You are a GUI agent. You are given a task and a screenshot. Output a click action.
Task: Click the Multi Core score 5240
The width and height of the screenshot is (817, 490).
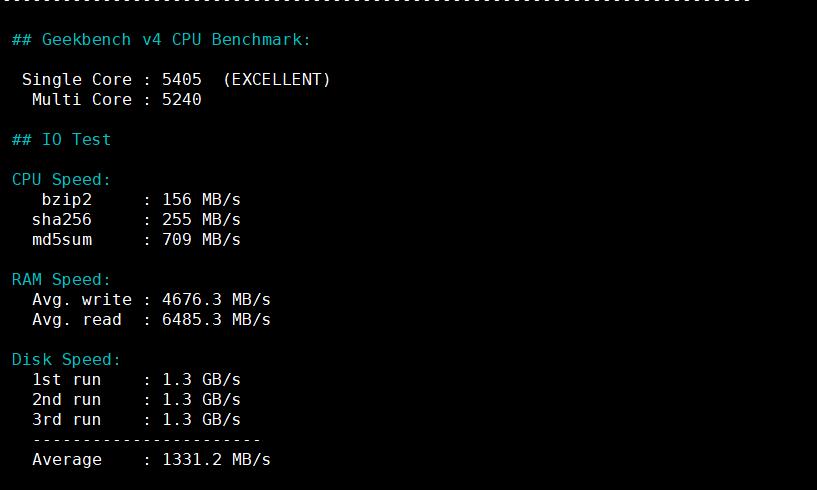[181, 100]
